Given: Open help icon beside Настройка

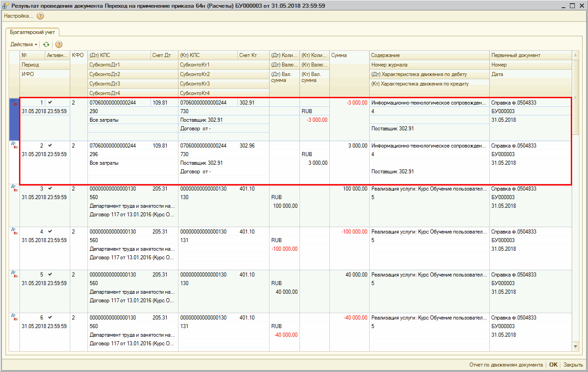Looking at the screenshot, I should click(x=40, y=16).
